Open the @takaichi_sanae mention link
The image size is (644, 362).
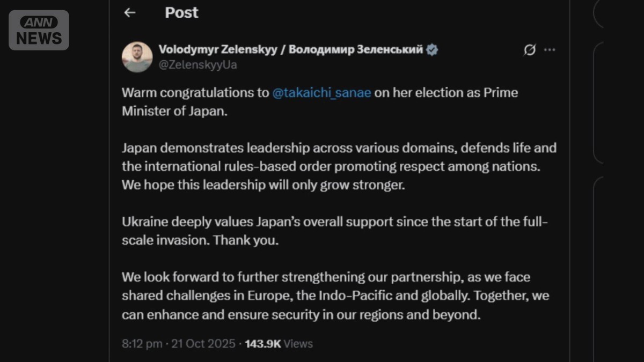point(321,93)
